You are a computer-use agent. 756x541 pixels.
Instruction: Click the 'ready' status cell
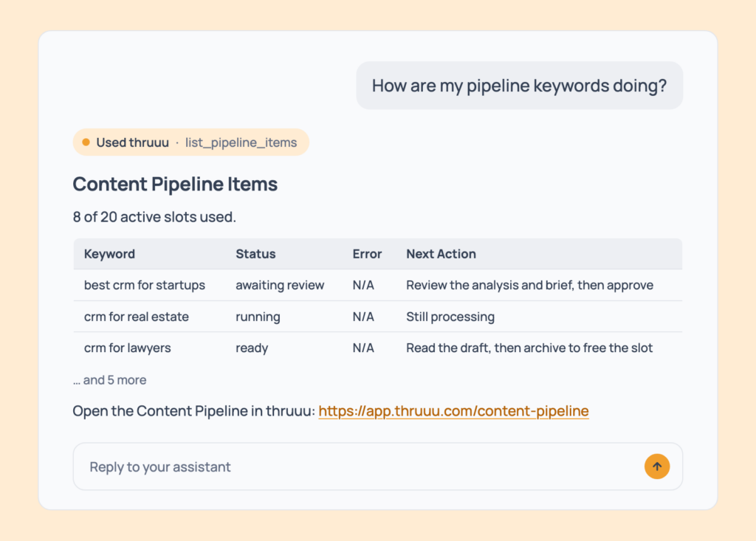[252, 348]
